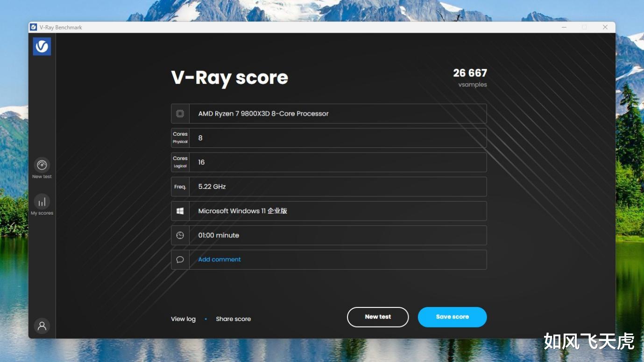Open the View log link

click(x=183, y=319)
